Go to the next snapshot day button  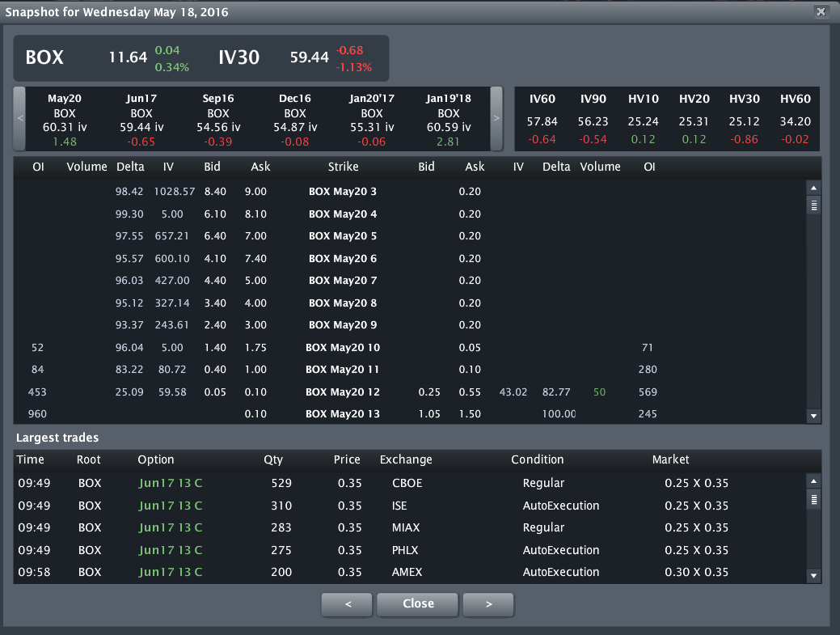coord(488,604)
